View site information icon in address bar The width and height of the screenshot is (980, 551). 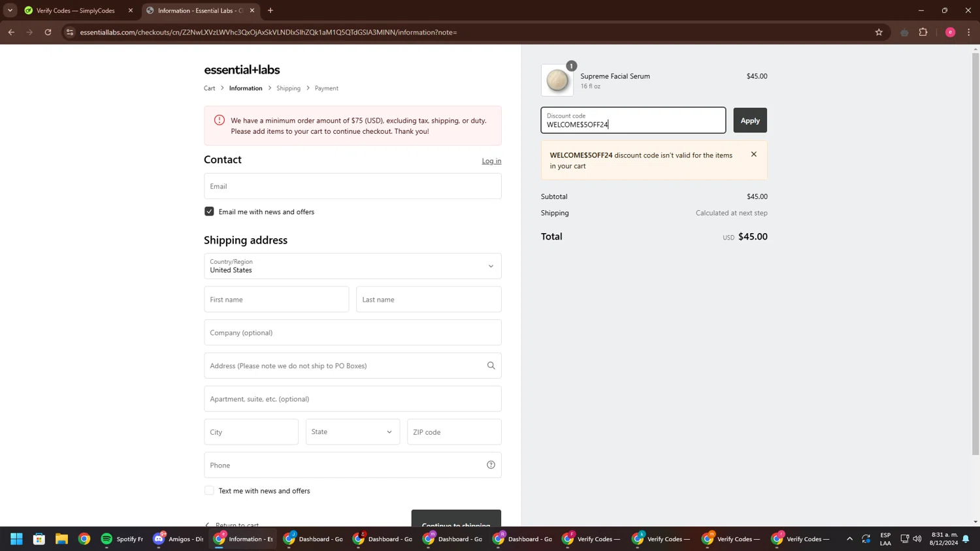coord(70,32)
